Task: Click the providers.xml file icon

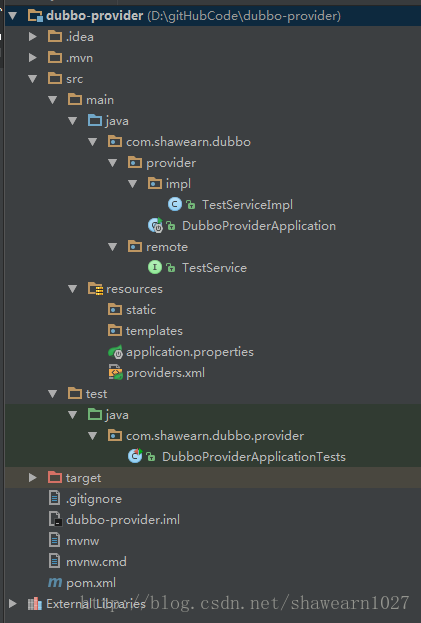Action: pyautogui.click(x=116, y=373)
